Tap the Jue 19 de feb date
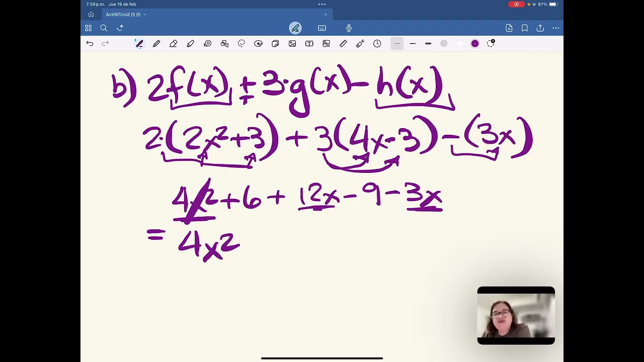Image resolution: width=644 pixels, height=362 pixels. pyautogui.click(x=122, y=4)
